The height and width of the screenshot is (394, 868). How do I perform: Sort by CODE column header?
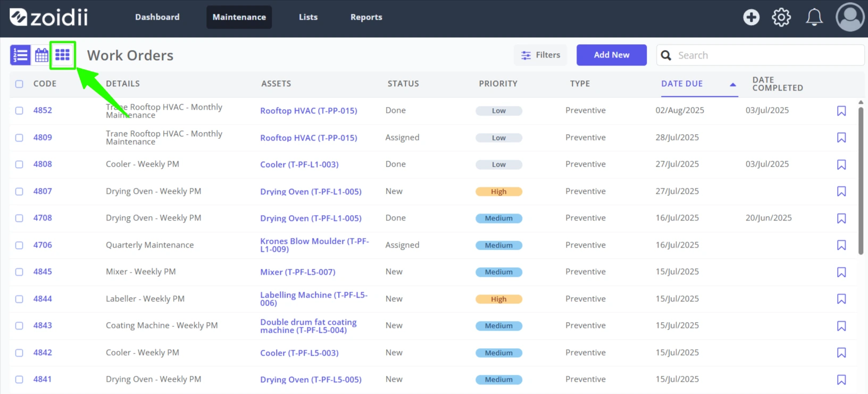45,84
